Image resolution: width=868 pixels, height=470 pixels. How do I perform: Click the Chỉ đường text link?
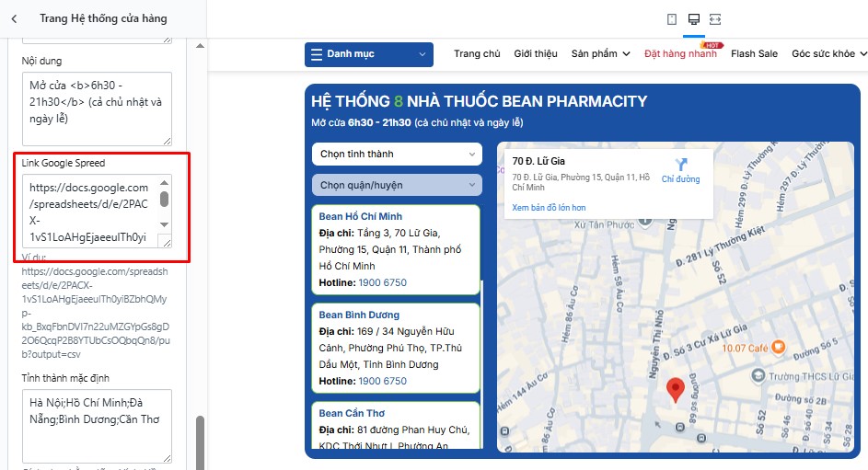tap(680, 179)
